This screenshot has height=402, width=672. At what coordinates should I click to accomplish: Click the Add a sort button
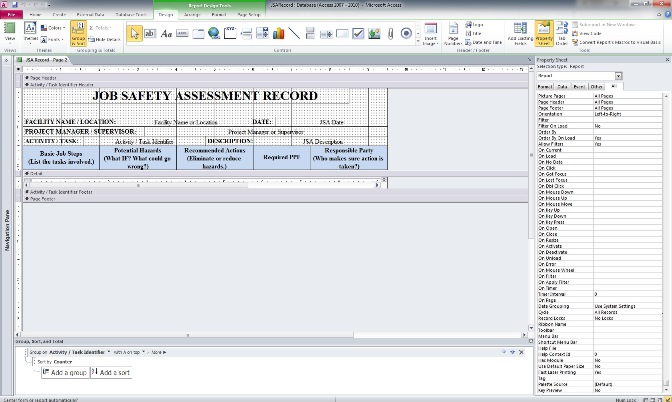tap(111, 372)
